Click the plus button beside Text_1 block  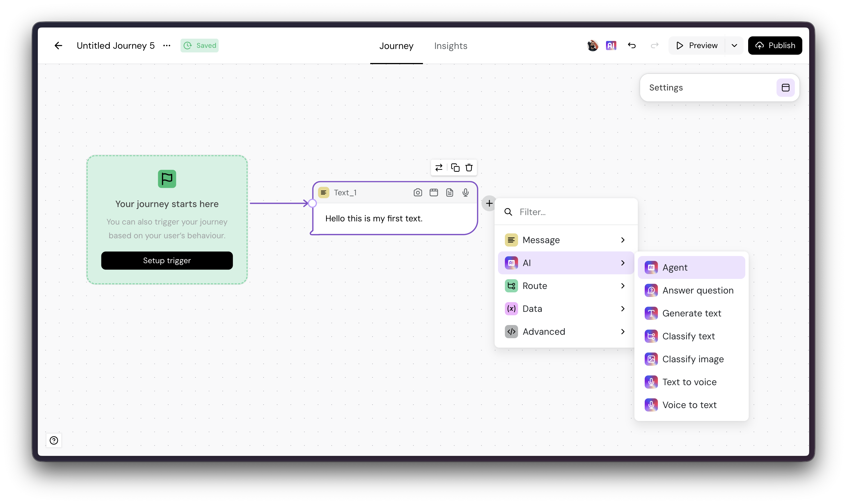[489, 203]
